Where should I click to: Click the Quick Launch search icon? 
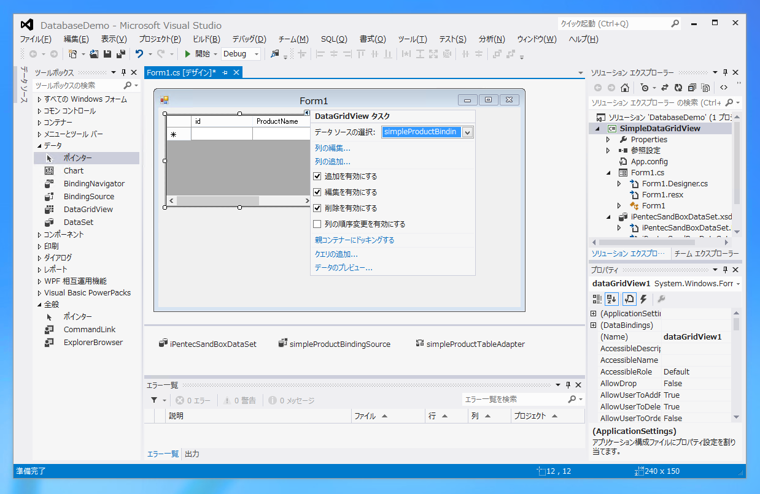pyautogui.click(x=675, y=23)
